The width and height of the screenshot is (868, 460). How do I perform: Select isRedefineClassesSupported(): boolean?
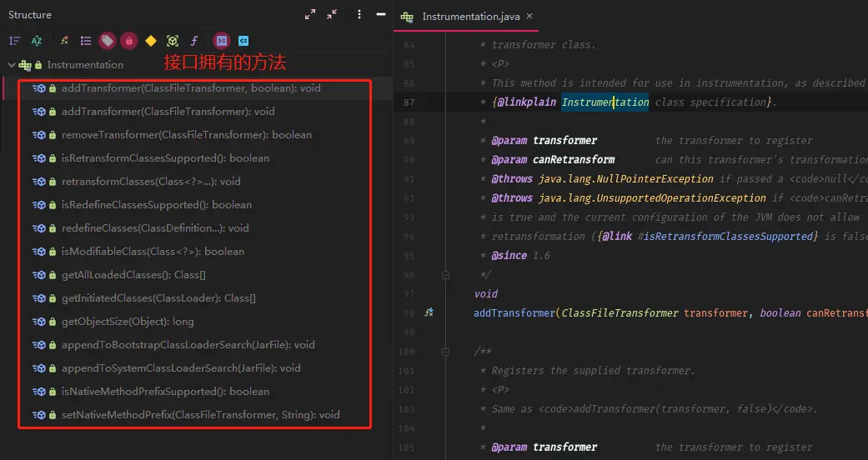coord(157,205)
